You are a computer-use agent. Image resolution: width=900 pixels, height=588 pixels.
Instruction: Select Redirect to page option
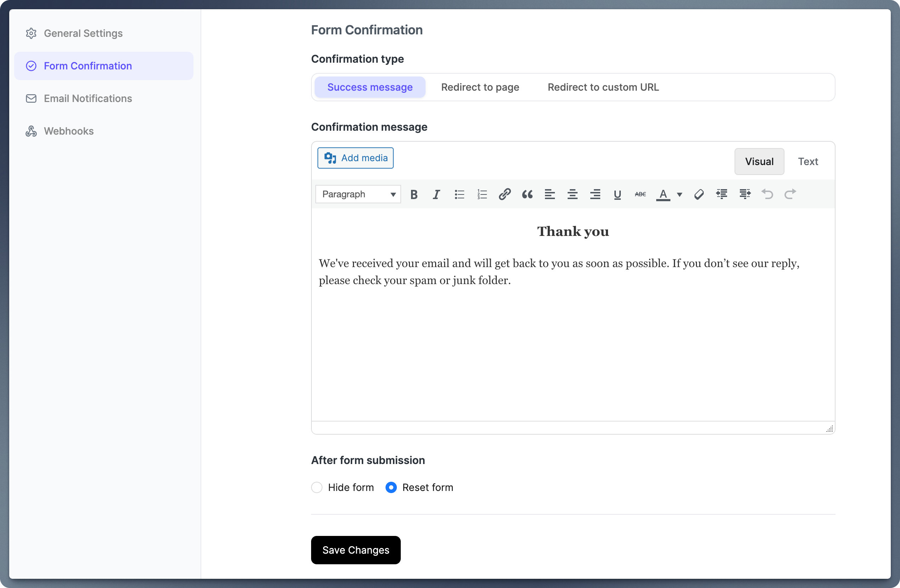coord(480,87)
